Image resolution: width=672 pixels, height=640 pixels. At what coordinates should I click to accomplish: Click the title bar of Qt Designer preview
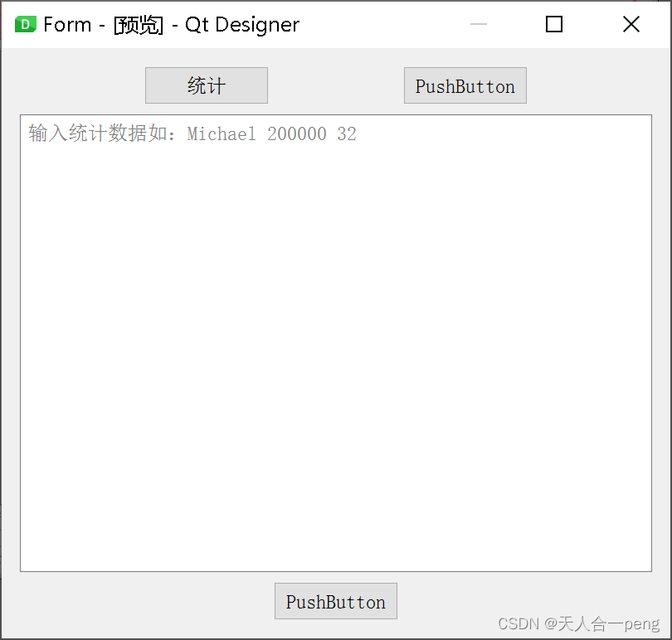tap(249, 24)
